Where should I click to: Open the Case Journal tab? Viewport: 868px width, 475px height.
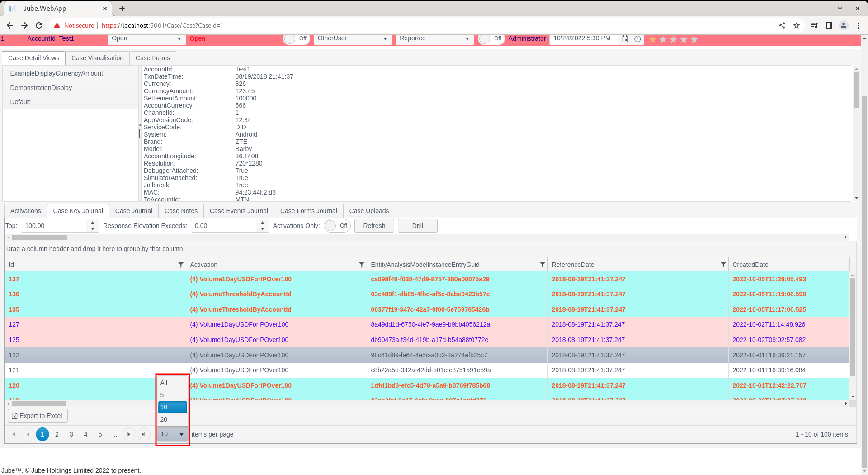pos(134,211)
